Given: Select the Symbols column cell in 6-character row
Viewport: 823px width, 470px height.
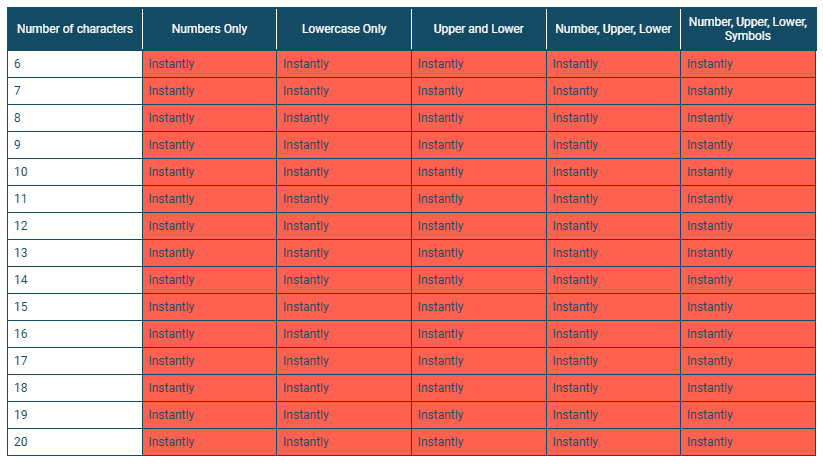Looking at the screenshot, I should (748, 64).
